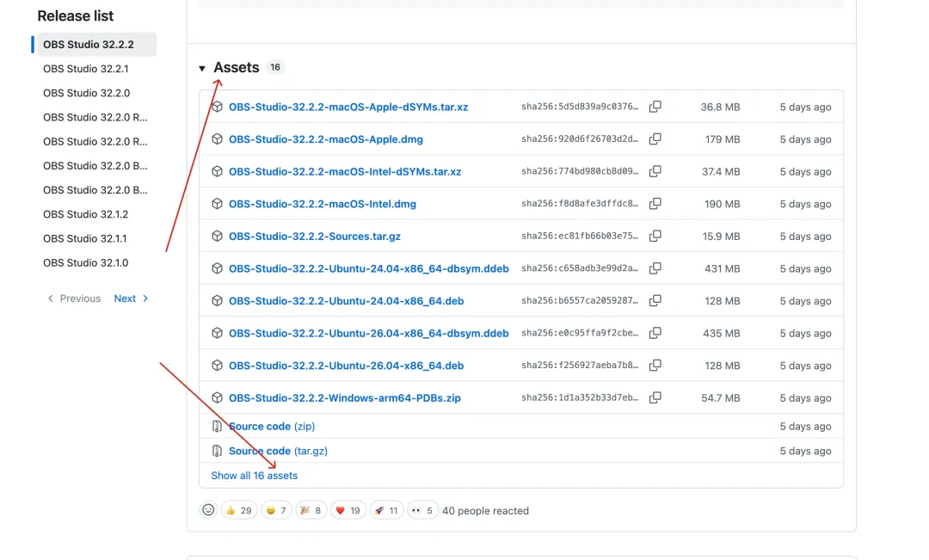Toggle heart reaction with 19
The image size is (929, 560).
348,510
